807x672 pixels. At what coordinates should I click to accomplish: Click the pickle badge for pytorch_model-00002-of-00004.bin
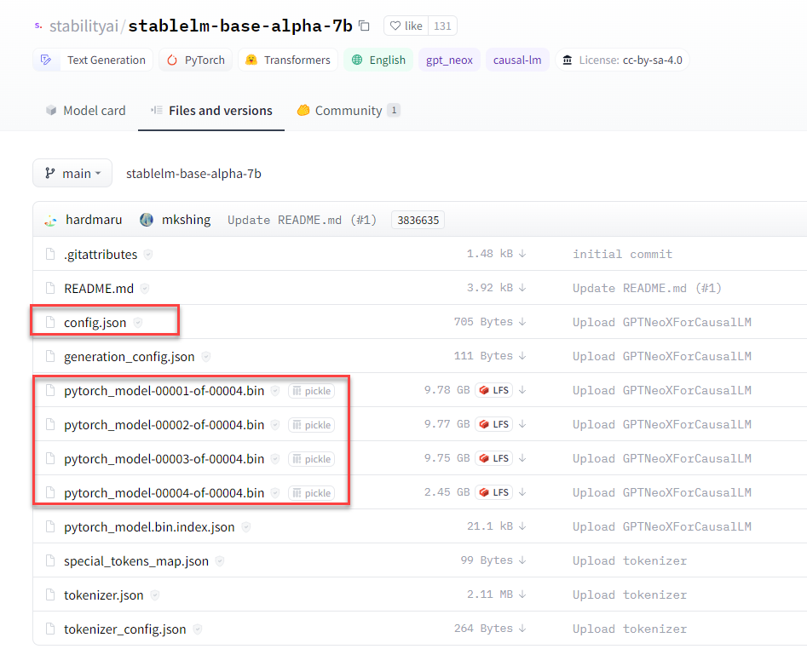point(311,425)
